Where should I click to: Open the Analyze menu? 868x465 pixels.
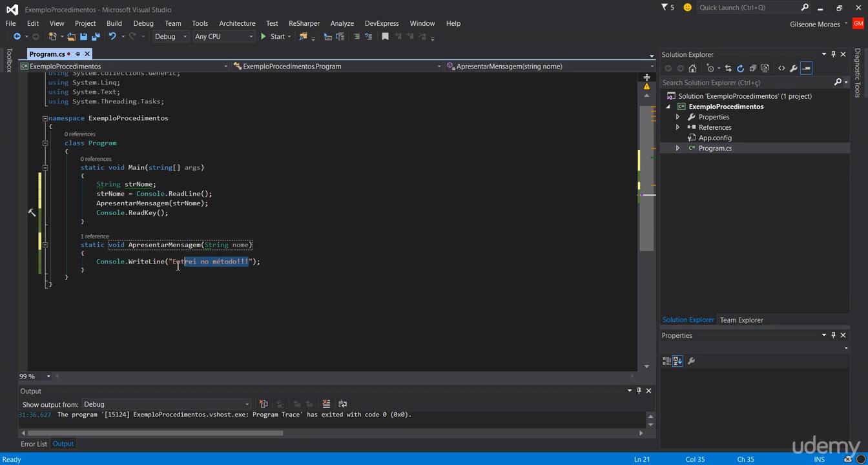tap(342, 23)
